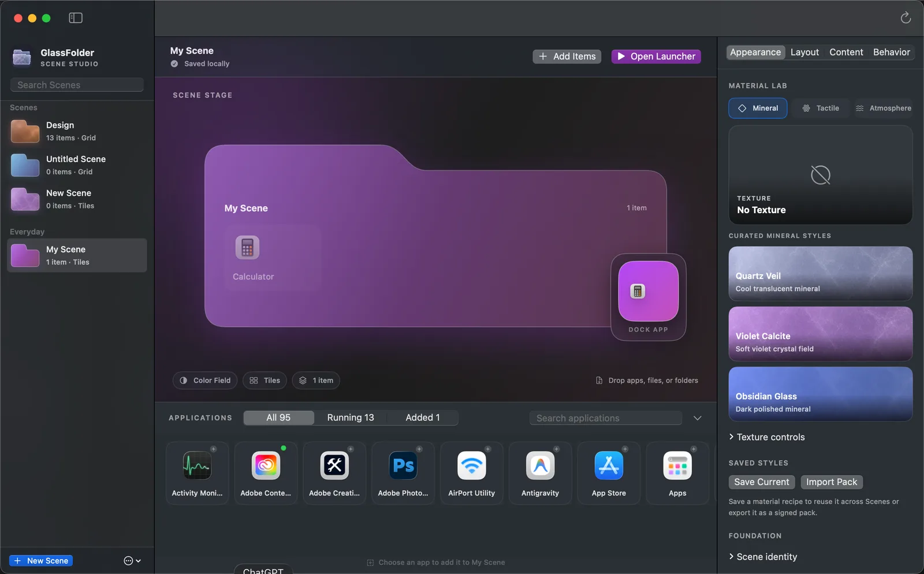Click the '1 item' count on folder
Image resolution: width=924 pixels, height=574 pixels.
636,208
